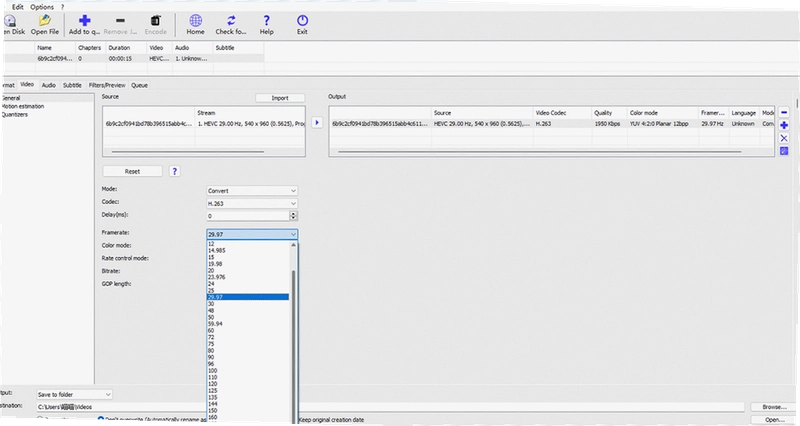
Task: Select Motion estimation in the left panel
Action: pyautogui.click(x=23, y=106)
